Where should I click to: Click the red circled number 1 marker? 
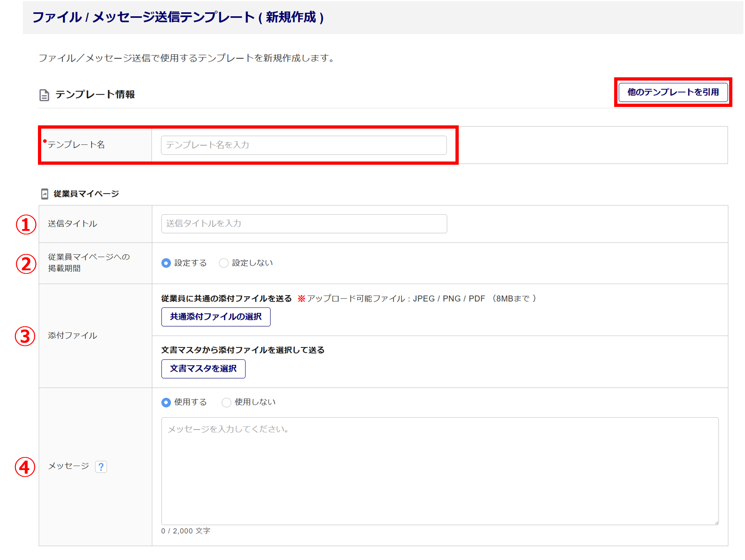point(26,225)
